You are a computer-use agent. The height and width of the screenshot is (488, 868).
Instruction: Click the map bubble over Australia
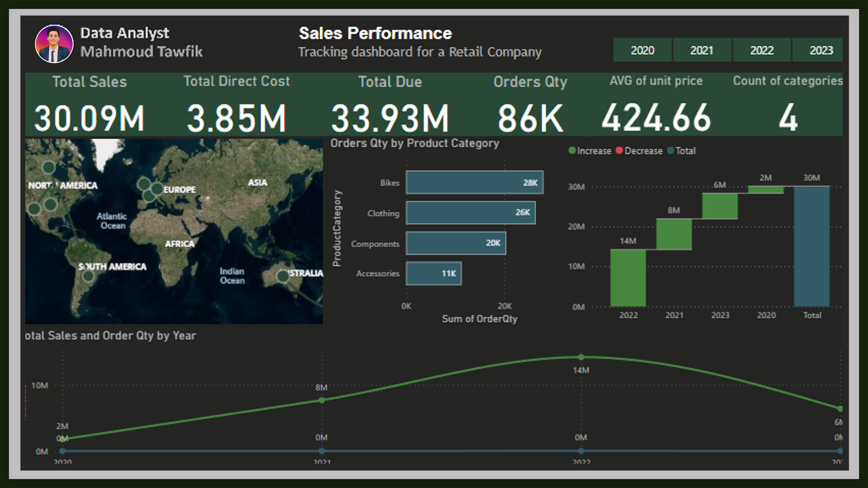(x=283, y=276)
